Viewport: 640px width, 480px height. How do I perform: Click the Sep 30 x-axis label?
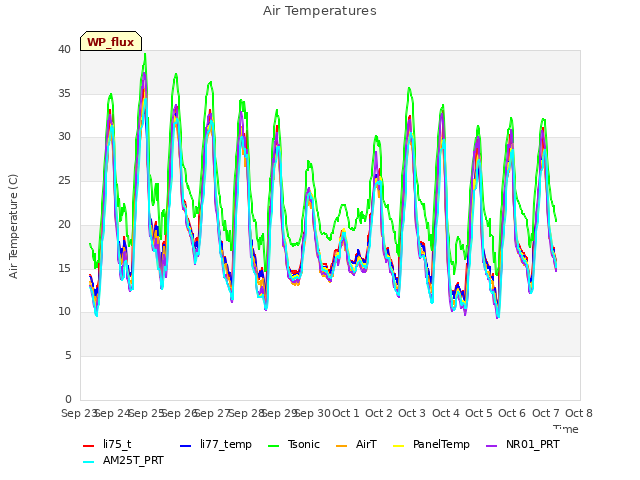coord(312,413)
